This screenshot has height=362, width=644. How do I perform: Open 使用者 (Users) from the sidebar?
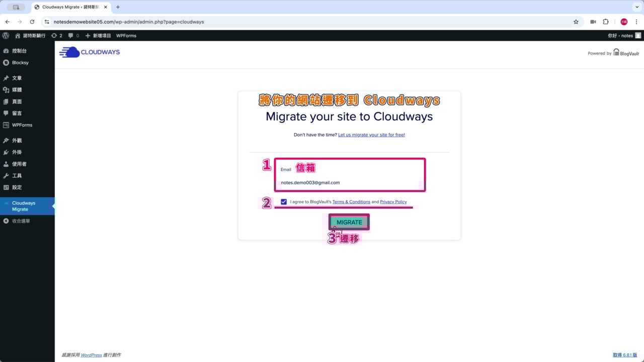click(19, 163)
